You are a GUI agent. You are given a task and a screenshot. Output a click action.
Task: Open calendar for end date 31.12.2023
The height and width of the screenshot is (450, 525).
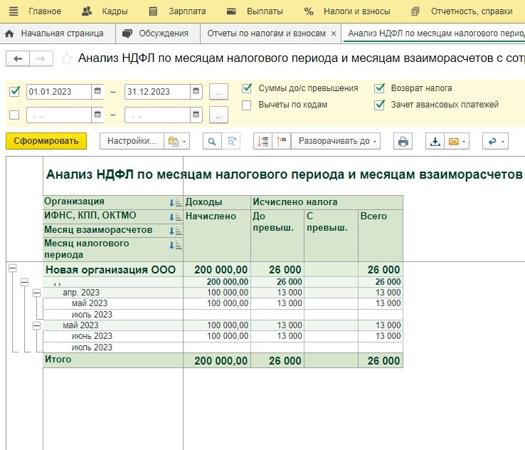[x=196, y=91]
